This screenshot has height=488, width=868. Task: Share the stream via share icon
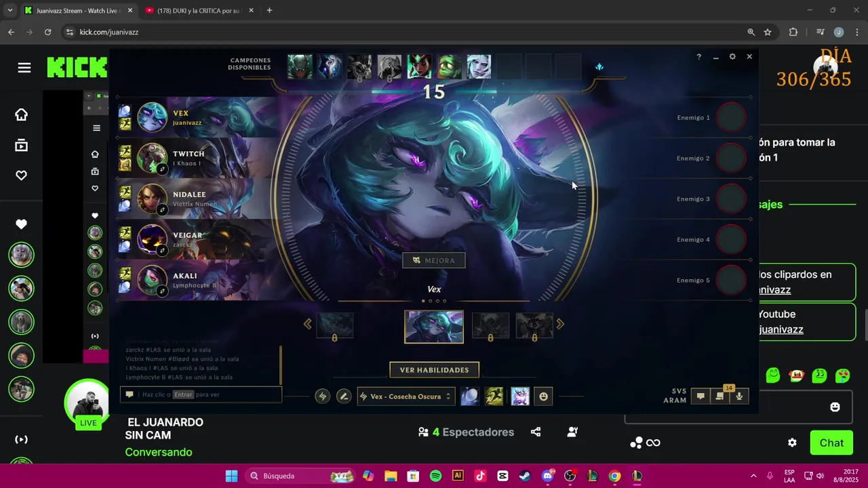[536, 432]
